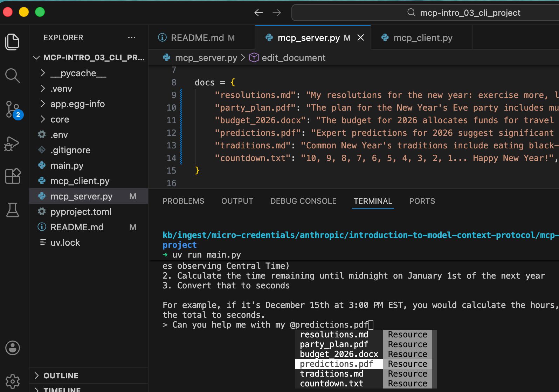This screenshot has width=559, height=392.
Task: Click the README.md tab info icon
Action: pos(162,37)
